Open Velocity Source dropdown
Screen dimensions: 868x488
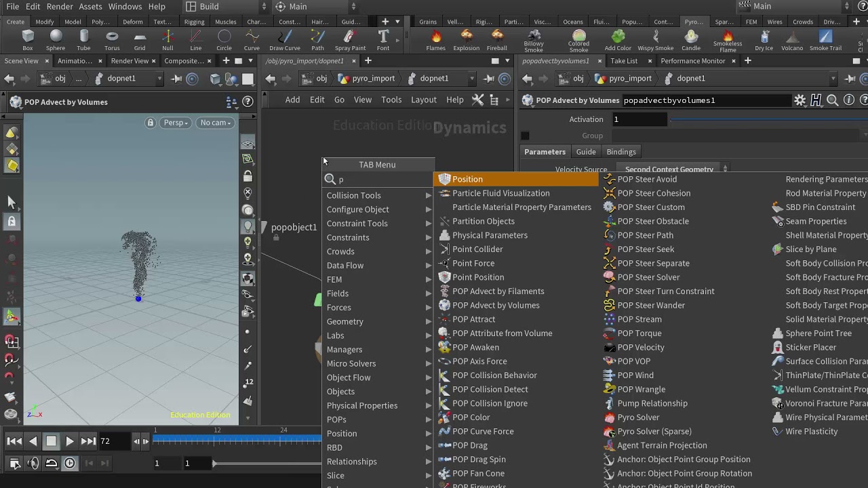click(673, 169)
